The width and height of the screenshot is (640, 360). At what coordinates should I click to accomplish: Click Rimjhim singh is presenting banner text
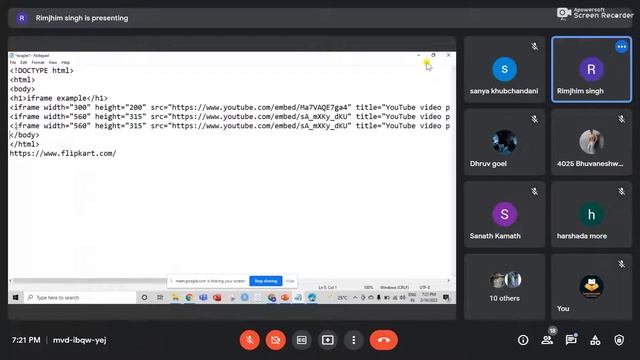(82, 18)
